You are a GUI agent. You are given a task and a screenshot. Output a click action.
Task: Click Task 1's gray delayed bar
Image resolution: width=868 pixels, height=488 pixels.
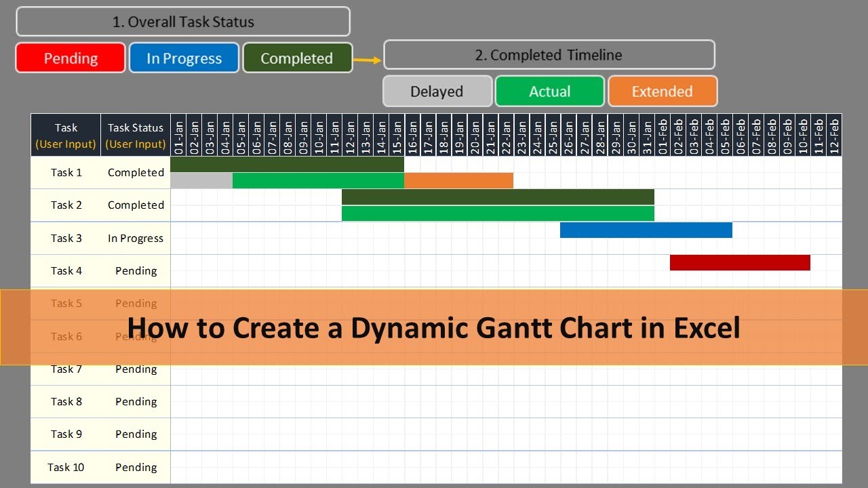201,180
